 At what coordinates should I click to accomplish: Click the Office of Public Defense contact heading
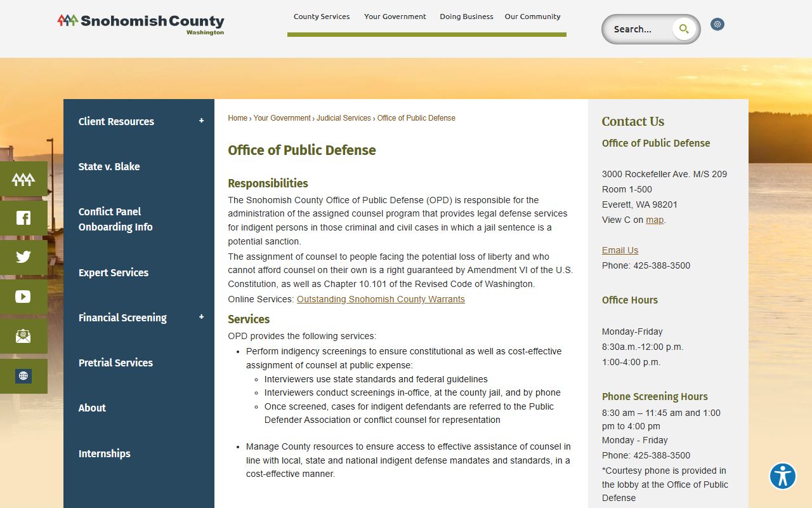click(656, 144)
